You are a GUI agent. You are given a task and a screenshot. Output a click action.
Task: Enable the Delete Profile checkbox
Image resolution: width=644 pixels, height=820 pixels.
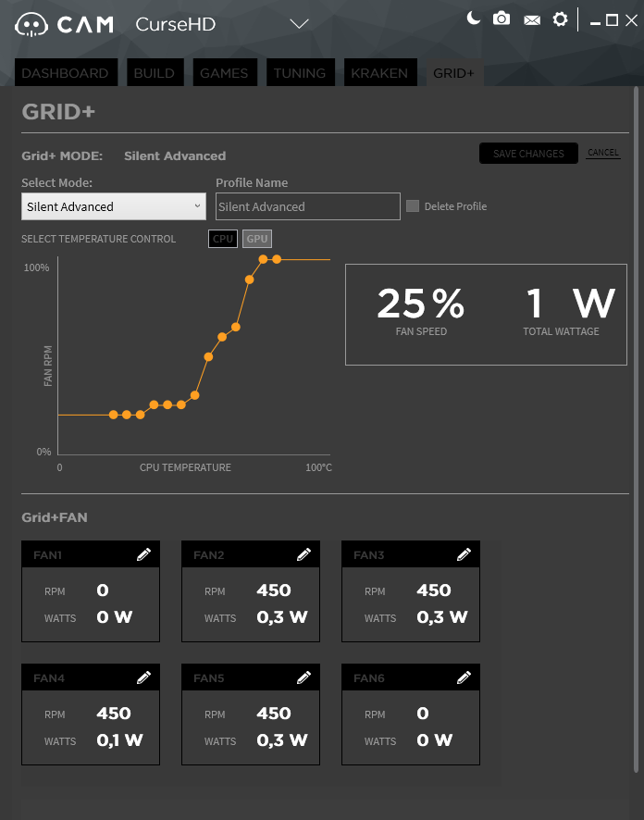pos(413,206)
